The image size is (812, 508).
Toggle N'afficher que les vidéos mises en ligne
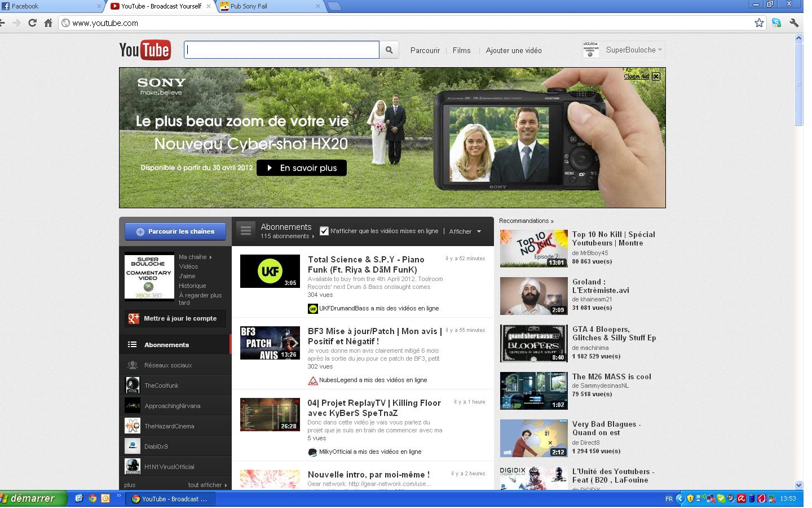(324, 231)
